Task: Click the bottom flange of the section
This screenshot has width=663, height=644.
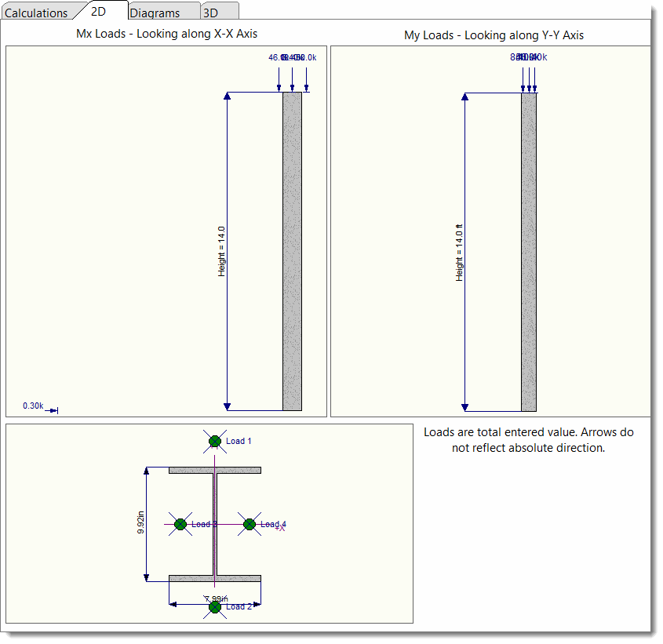Action: click(x=215, y=578)
